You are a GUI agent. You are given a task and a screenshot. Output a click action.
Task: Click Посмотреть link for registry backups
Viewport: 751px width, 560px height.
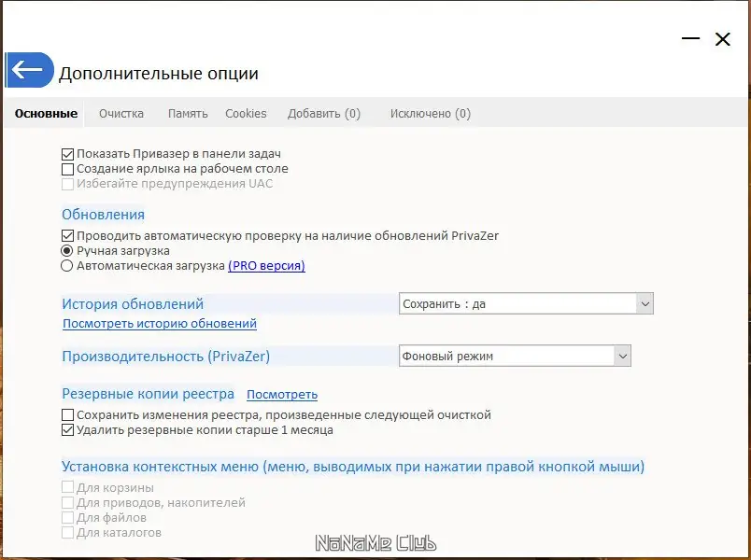click(282, 395)
